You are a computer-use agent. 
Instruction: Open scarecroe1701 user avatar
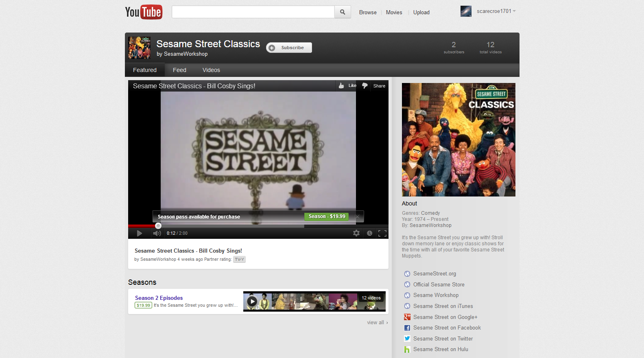pos(466,11)
